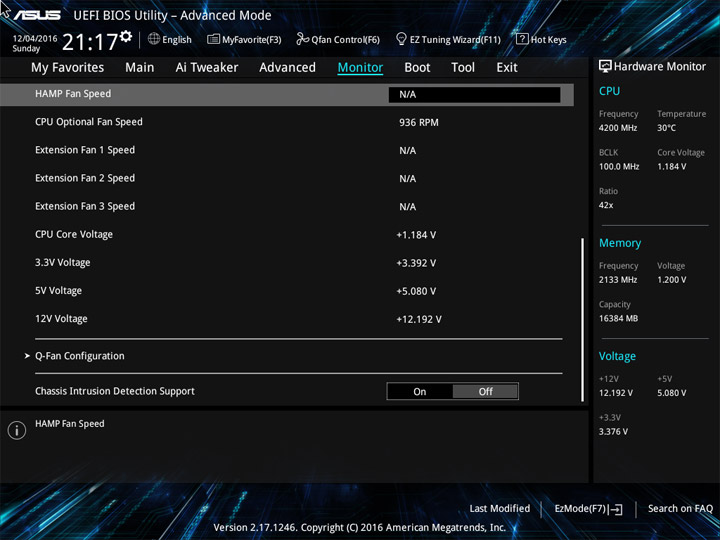Open MyFavorite(F3)

[252, 40]
